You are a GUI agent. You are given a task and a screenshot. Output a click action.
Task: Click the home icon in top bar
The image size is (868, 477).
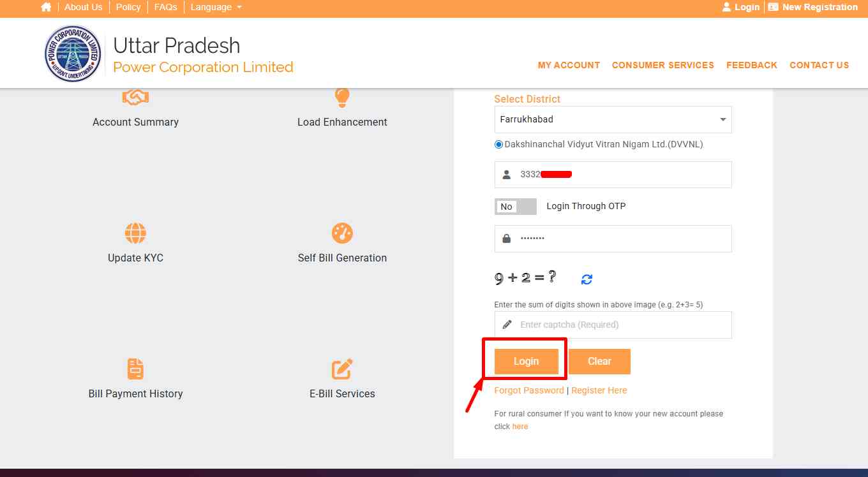point(46,7)
